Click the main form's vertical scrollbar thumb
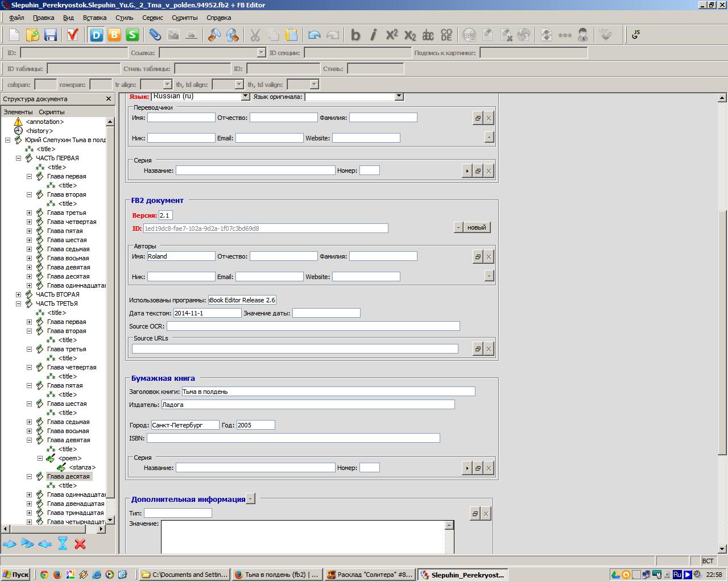728x582 pixels. (x=722, y=332)
